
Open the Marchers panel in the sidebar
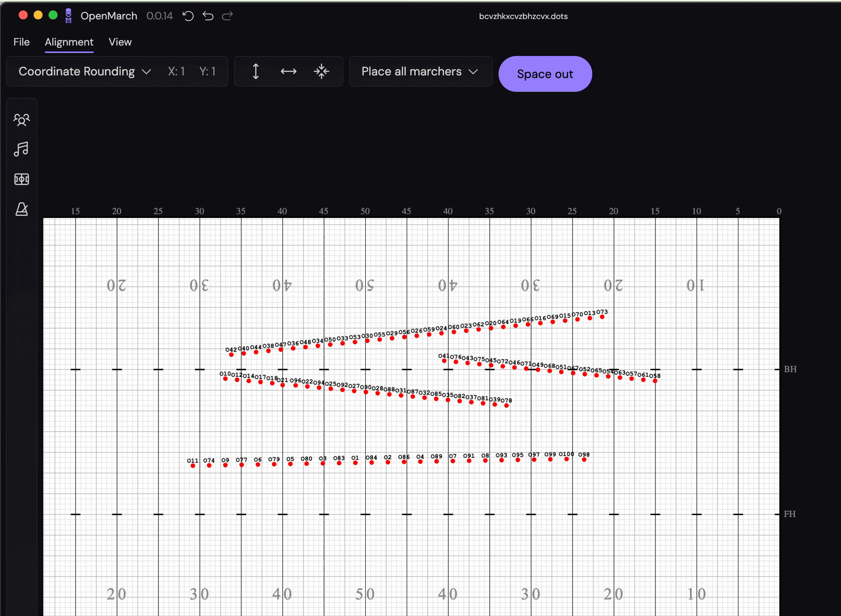(x=22, y=119)
